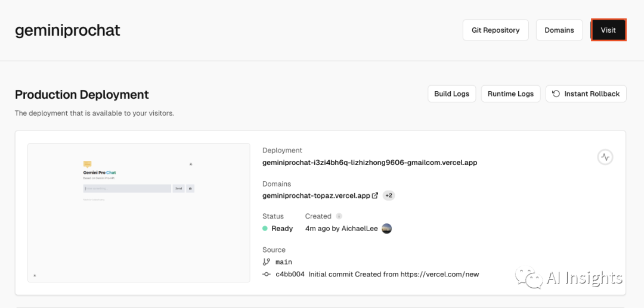Open Build Logs
This screenshot has width=644, height=308.
(451, 94)
